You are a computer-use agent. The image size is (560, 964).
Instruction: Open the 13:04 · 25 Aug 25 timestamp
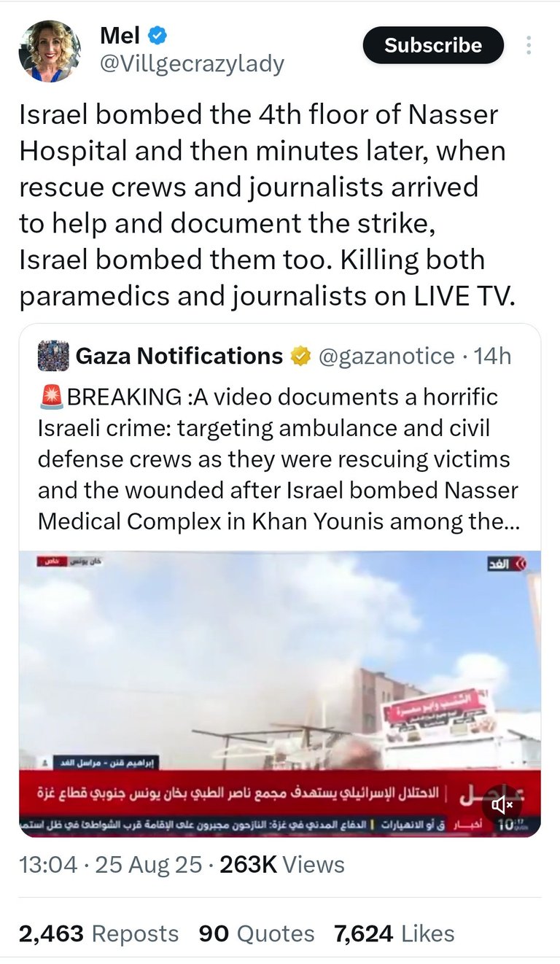(x=111, y=865)
